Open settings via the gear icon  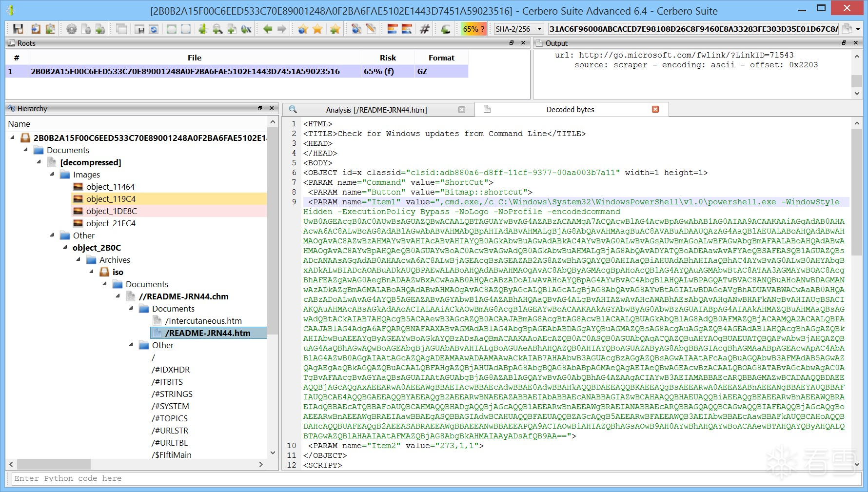[x=72, y=29]
